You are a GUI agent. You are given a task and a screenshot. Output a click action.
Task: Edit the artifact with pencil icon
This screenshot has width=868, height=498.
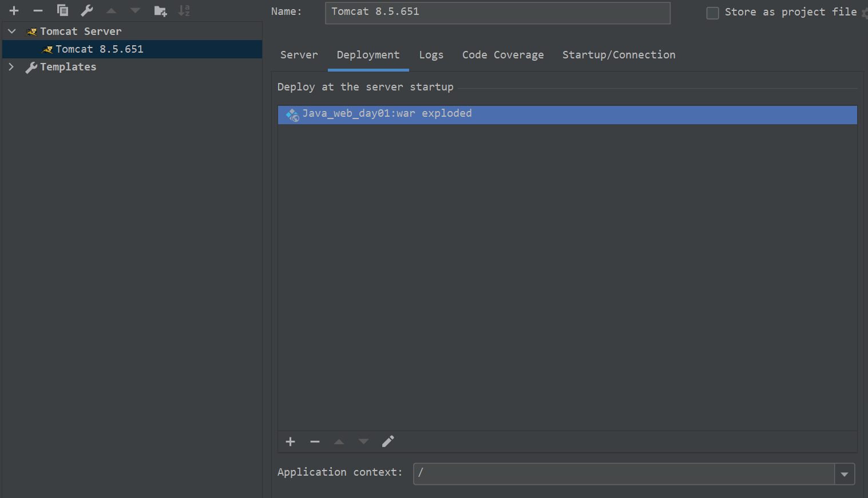tap(388, 441)
